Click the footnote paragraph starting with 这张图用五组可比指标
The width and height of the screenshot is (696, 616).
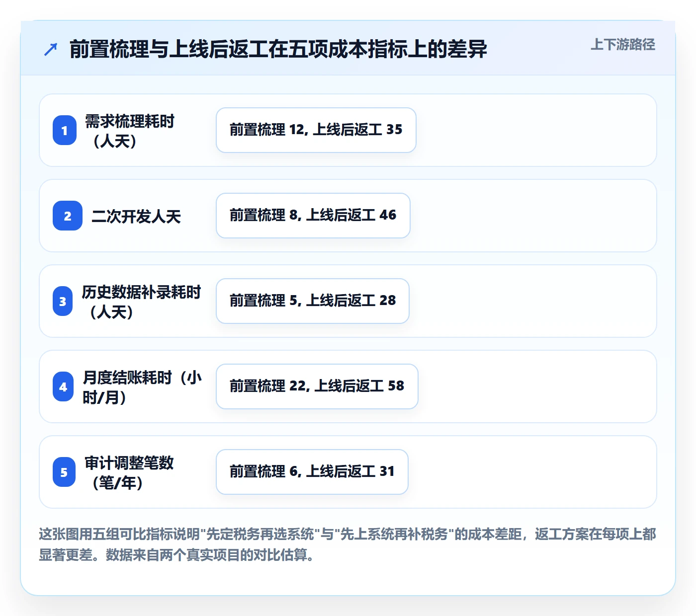[x=348, y=544]
